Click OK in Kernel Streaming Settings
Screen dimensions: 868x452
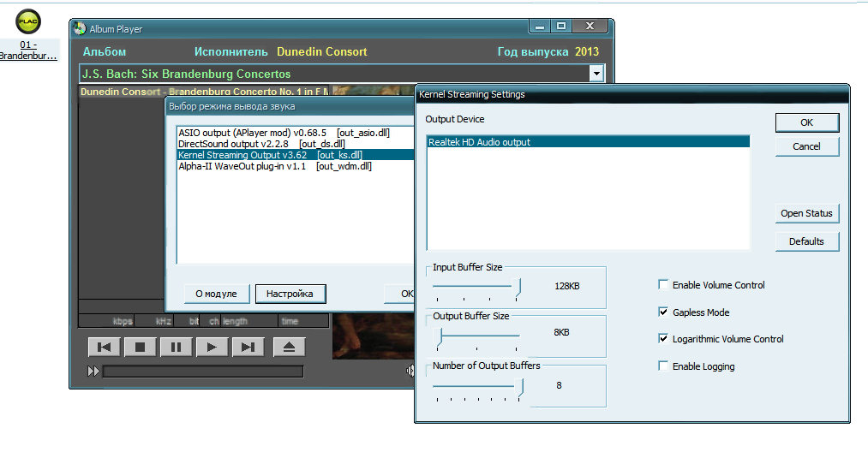click(x=807, y=122)
